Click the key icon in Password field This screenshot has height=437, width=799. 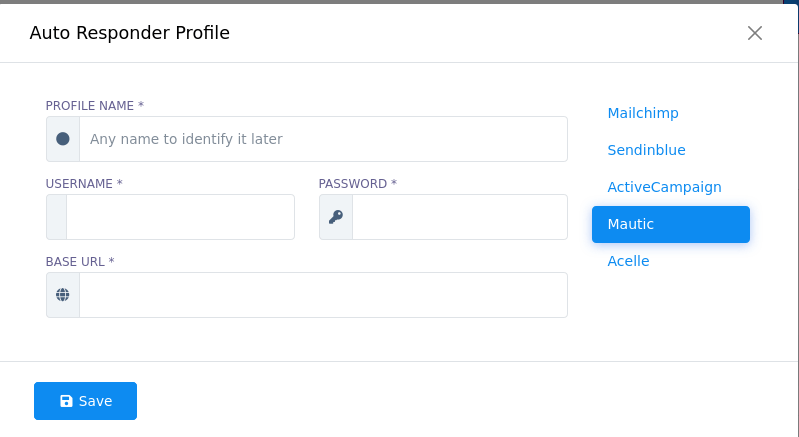click(x=336, y=217)
